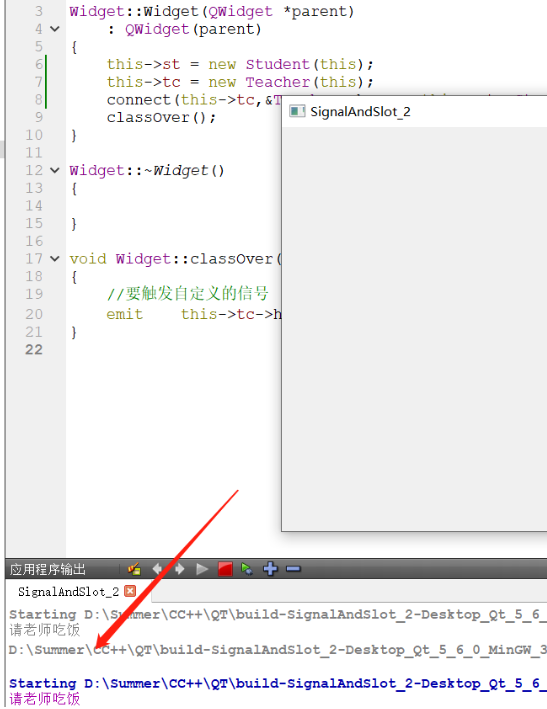This screenshot has width=547, height=709.
Task: Go to previous output item arrow
Action: pyautogui.click(x=157, y=569)
